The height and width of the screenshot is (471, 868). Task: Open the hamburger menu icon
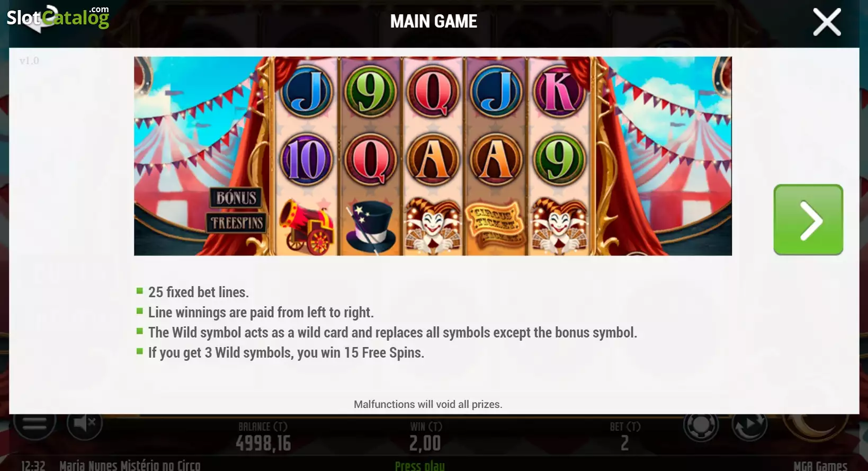(34, 424)
